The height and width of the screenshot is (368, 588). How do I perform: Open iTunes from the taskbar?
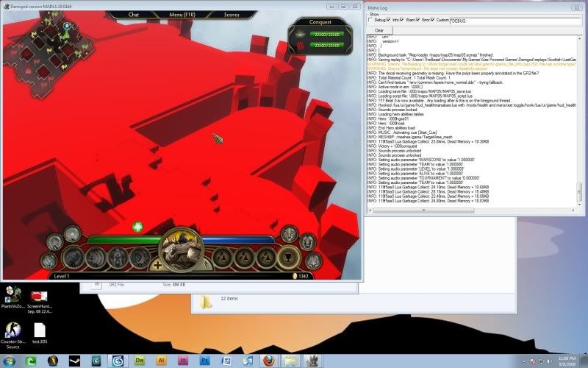tap(248, 361)
